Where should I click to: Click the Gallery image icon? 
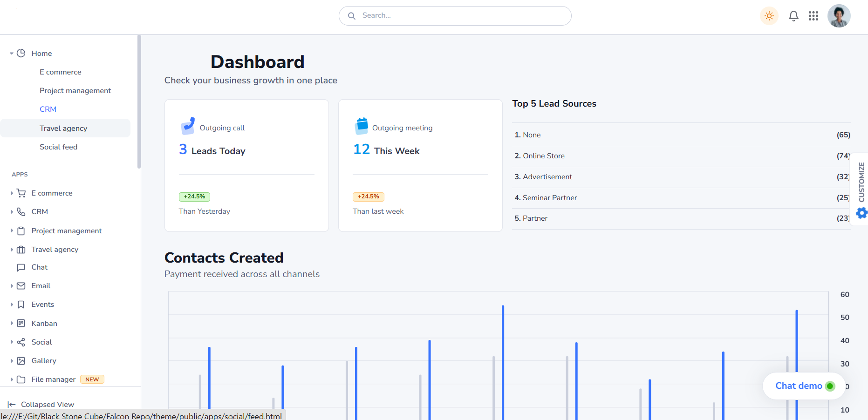(x=21, y=361)
